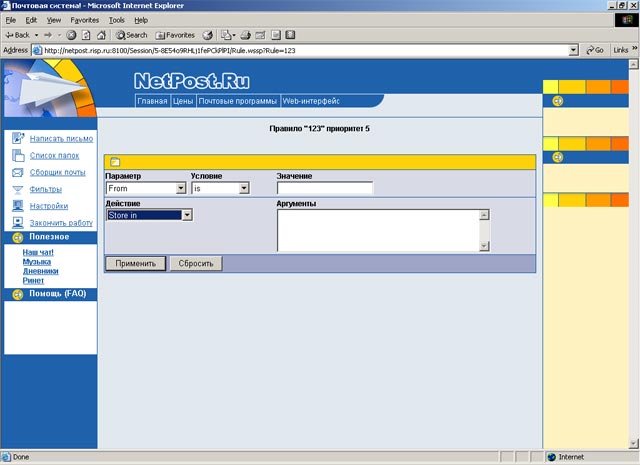Viewport: 640px width, 465px height.
Task: Click the Stop loading icon
Action: pos(71,35)
